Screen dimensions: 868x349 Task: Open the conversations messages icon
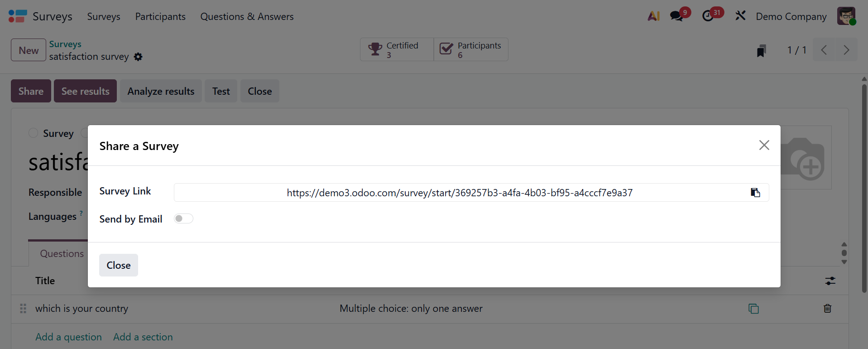677,16
